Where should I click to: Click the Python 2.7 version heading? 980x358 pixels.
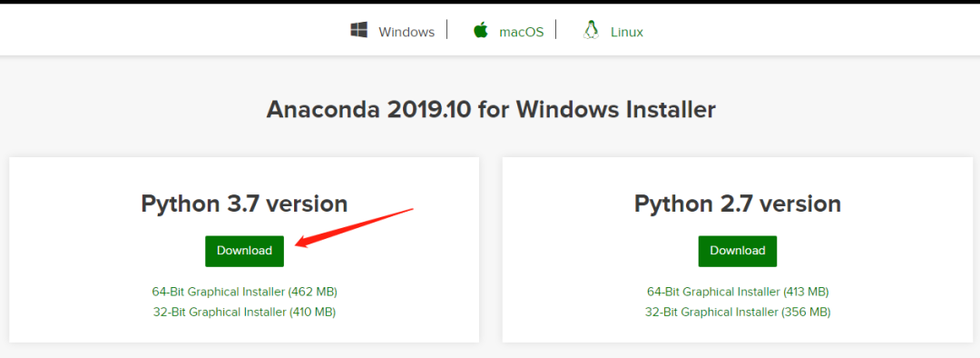click(738, 204)
